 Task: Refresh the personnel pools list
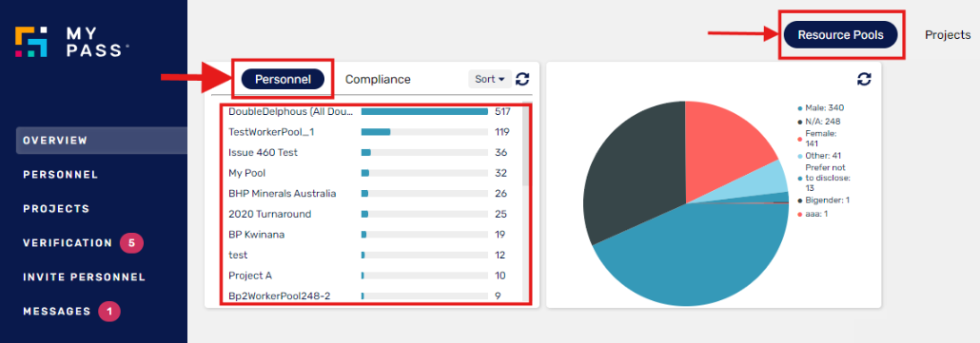(522, 79)
